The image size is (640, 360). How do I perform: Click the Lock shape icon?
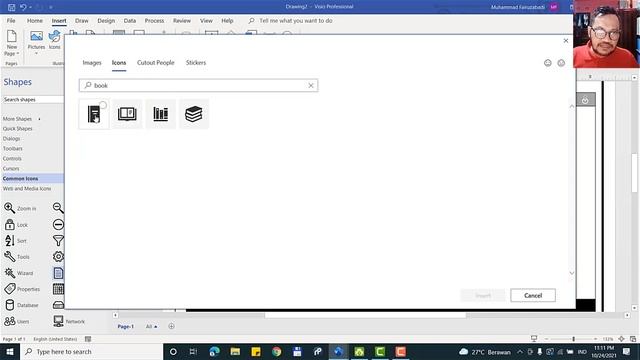9,224
